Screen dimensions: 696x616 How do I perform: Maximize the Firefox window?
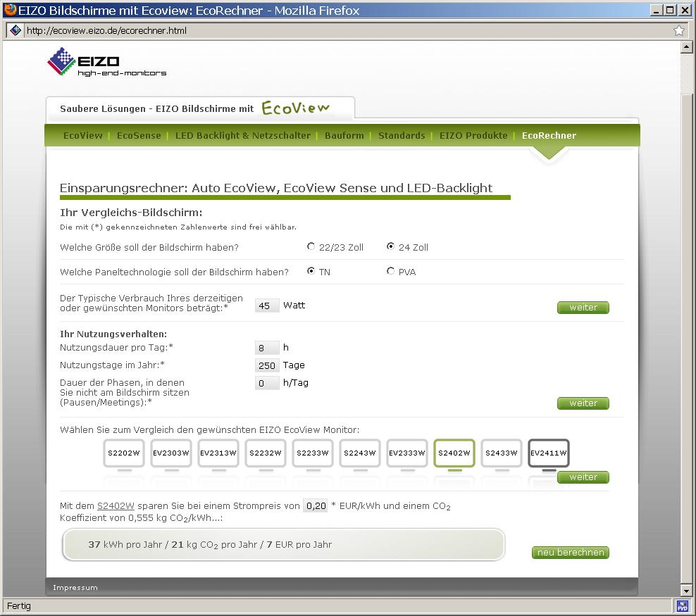[671, 10]
